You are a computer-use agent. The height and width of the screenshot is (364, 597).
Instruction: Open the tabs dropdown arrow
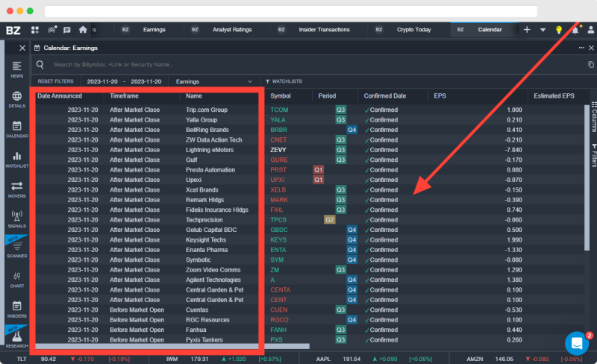(543, 30)
